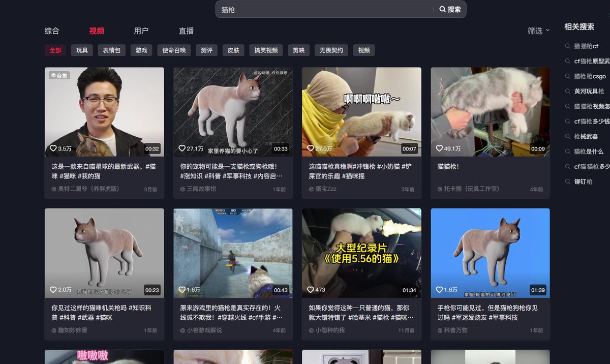Select the 搞笑视频 filter chip
Viewport: 610px width, 364px height.
tap(266, 50)
